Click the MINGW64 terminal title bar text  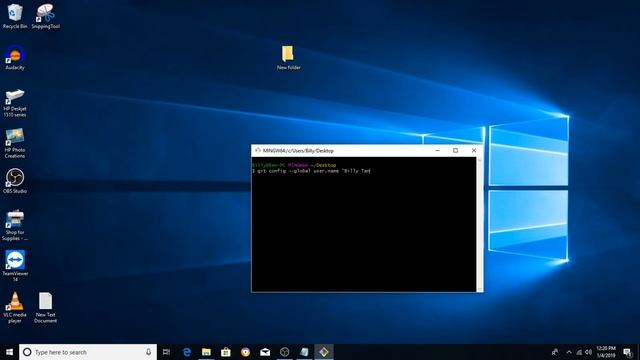click(298, 151)
